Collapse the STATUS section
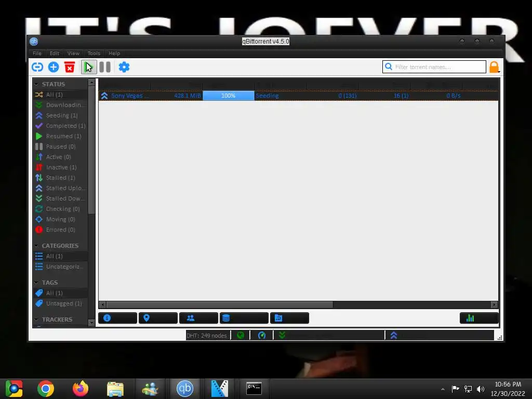The height and width of the screenshot is (399, 532). pyautogui.click(x=36, y=84)
